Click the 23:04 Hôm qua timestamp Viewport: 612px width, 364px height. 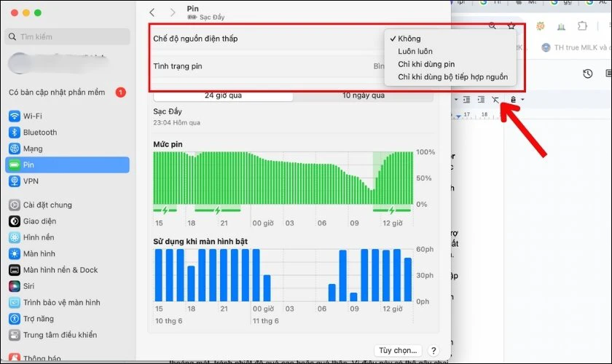pos(176,122)
